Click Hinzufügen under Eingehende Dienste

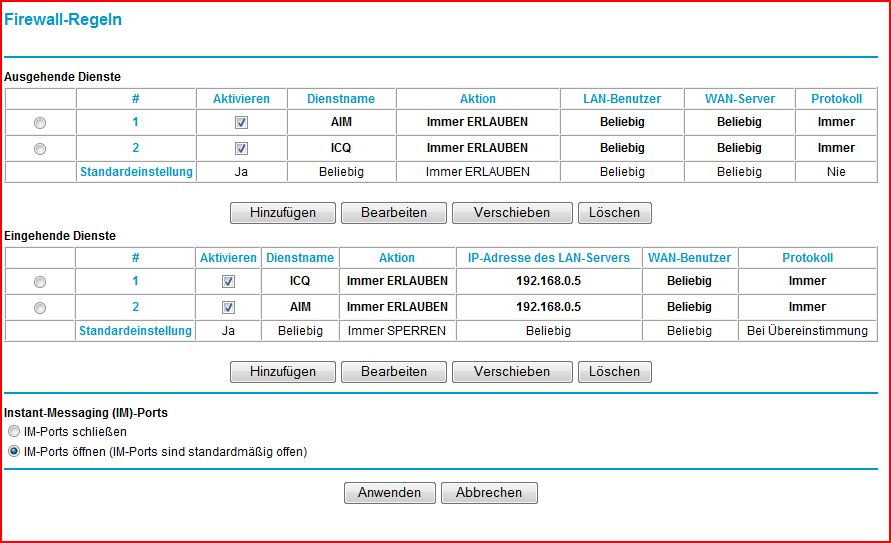pyautogui.click(x=283, y=372)
